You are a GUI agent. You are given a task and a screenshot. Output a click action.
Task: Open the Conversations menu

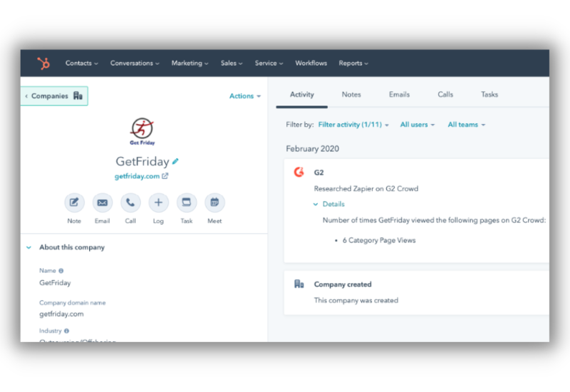pyautogui.click(x=135, y=63)
